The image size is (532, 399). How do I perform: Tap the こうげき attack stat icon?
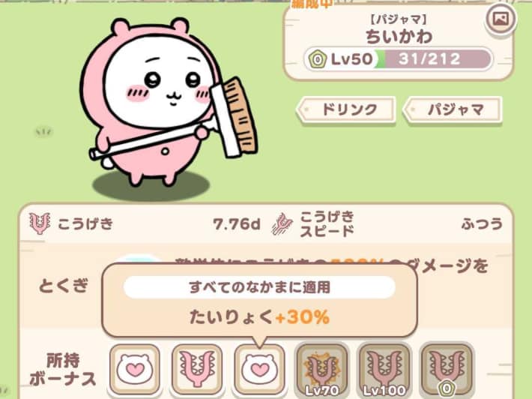40,223
